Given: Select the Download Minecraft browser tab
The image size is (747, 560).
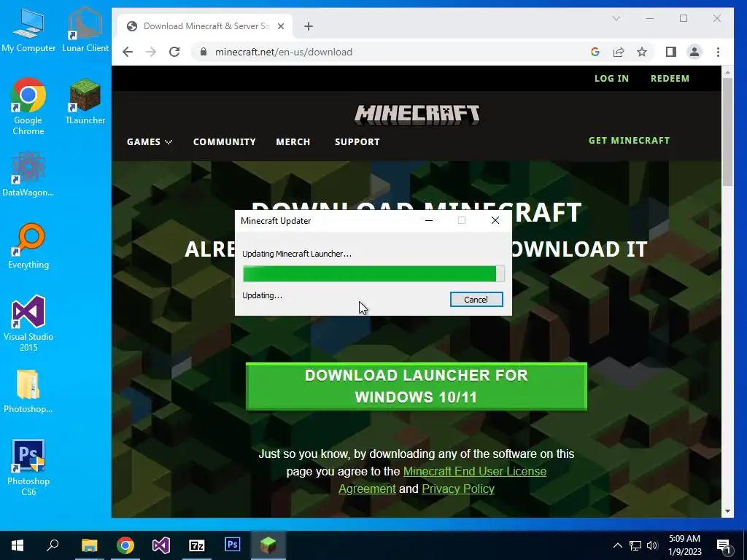Looking at the screenshot, I should 205,26.
